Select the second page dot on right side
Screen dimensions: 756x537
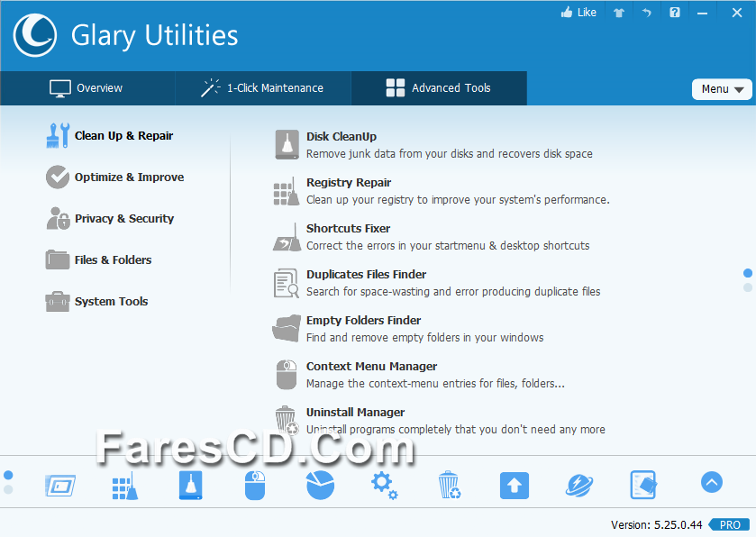748,287
